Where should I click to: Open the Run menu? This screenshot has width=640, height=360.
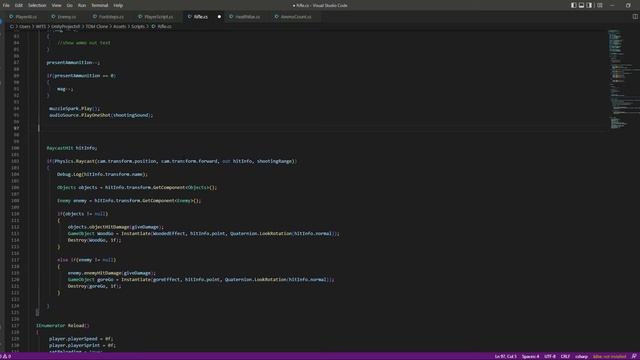point(82,5)
